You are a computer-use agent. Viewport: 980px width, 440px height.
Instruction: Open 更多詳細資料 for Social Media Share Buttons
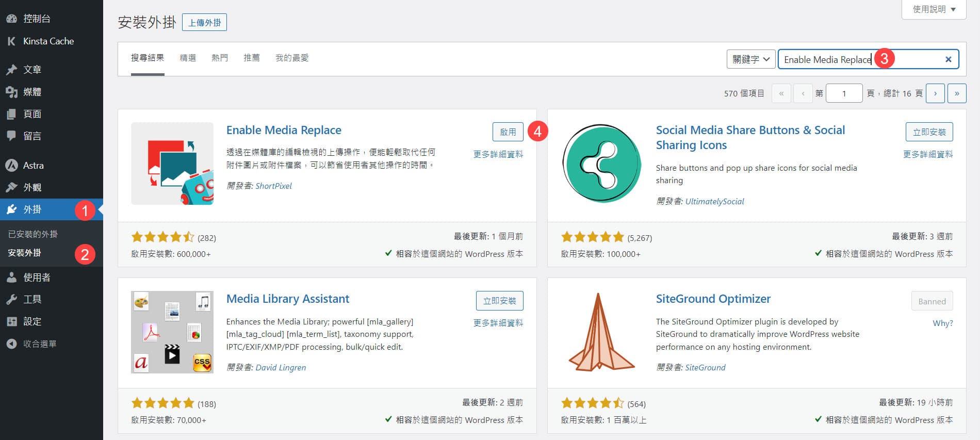click(x=928, y=154)
